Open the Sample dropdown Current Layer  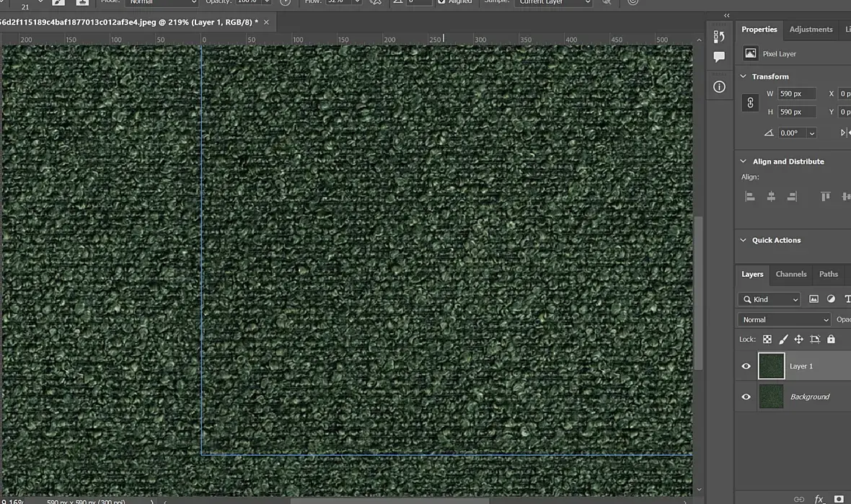coord(553,2)
